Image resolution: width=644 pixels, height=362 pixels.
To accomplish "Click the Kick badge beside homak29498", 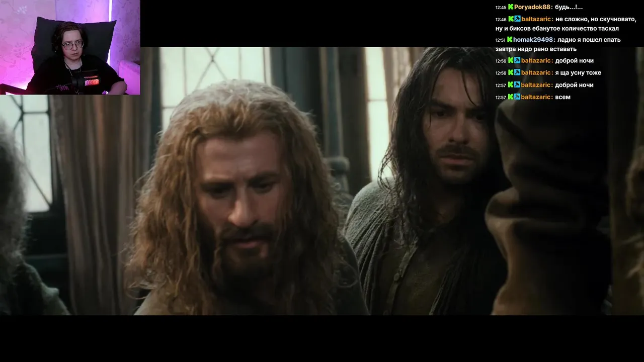I will 510,40.
